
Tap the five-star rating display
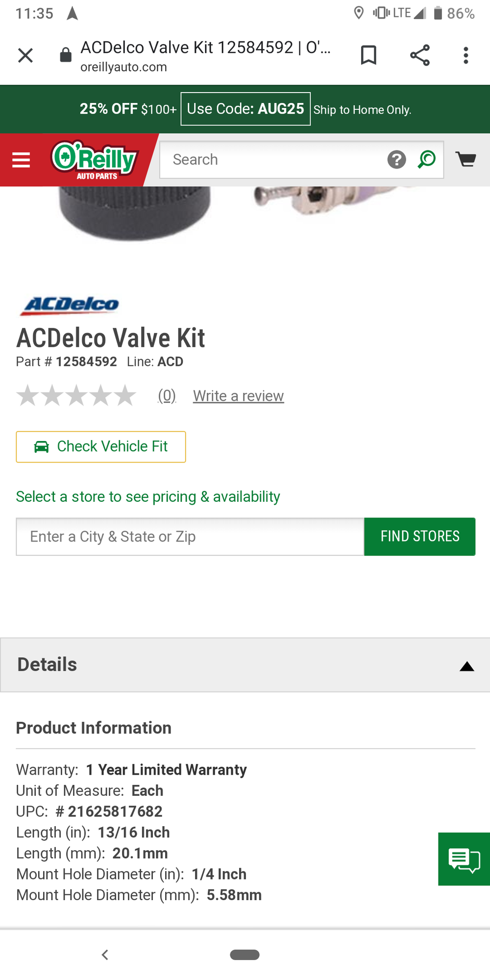tap(76, 395)
